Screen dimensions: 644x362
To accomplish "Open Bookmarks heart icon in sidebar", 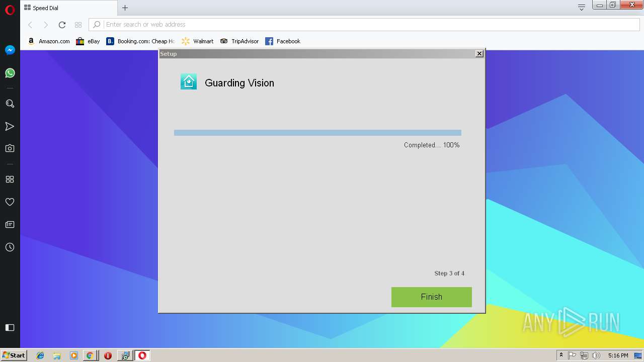I will [10, 202].
